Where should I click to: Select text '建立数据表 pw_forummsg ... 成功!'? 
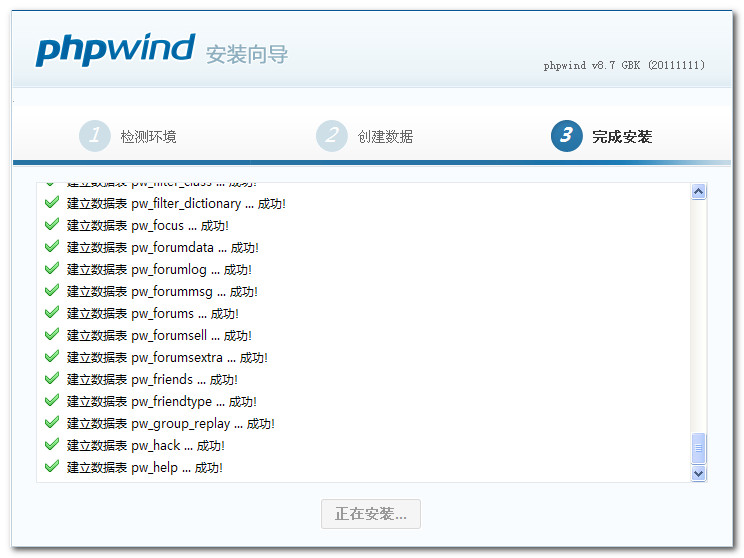(162, 292)
